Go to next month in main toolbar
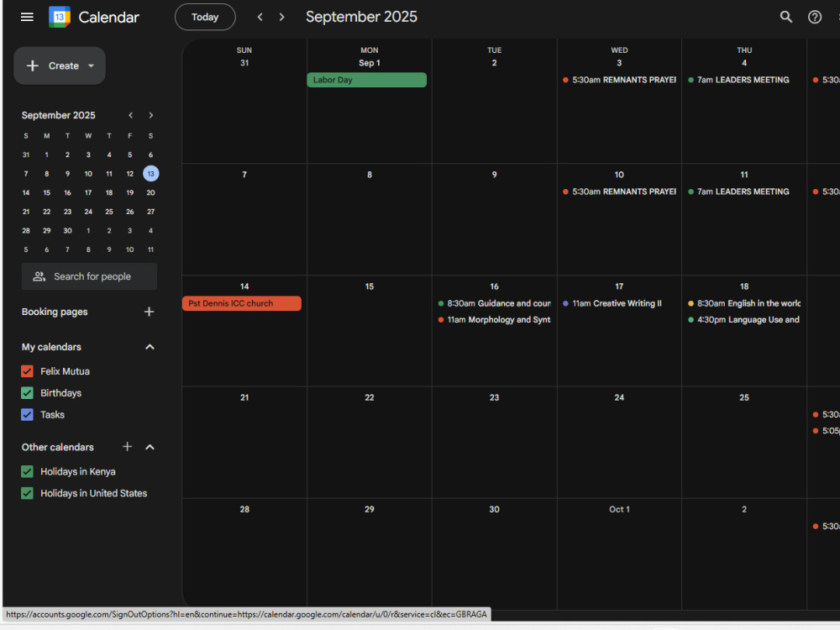Image resolution: width=840 pixels, height=630 pixels. (x=281, y=17)
